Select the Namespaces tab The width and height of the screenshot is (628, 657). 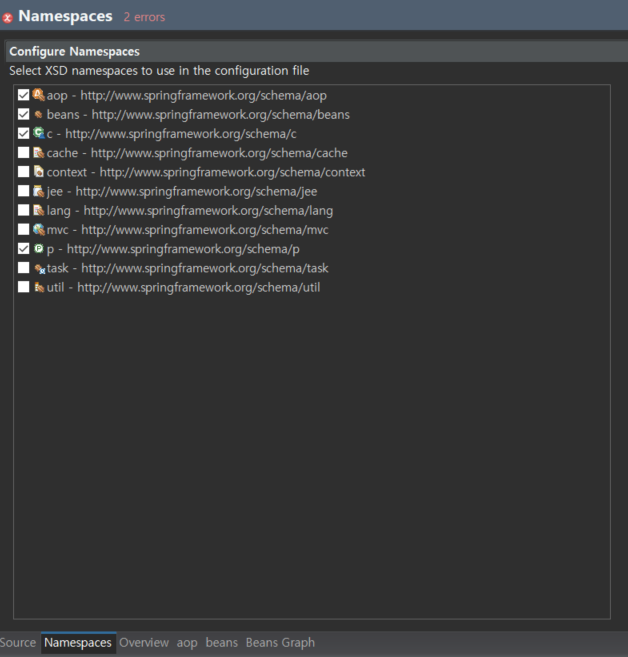coord(78,643)
